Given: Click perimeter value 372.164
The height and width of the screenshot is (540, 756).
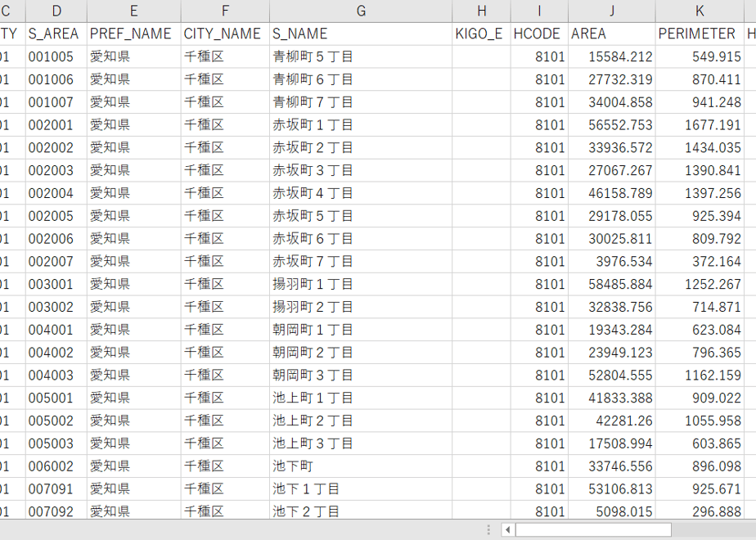Looking at the screenshot, I should pos(700,262).
